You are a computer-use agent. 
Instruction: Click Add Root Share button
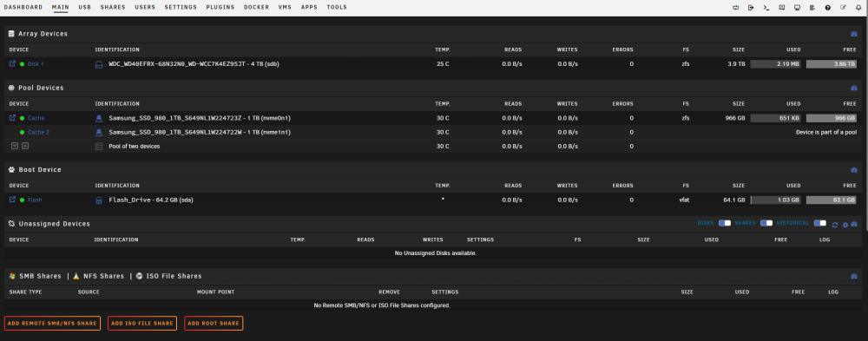pos(214,324)
